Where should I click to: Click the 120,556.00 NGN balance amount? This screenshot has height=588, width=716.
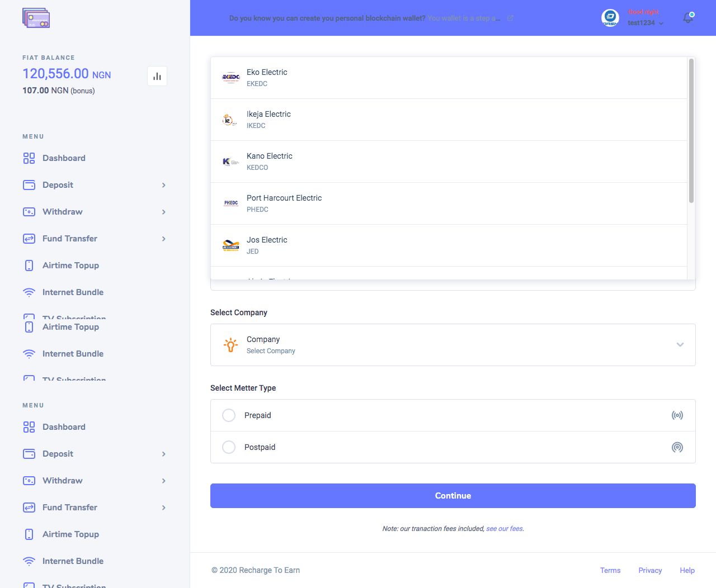pyautogui.click(x=67, y=74)
